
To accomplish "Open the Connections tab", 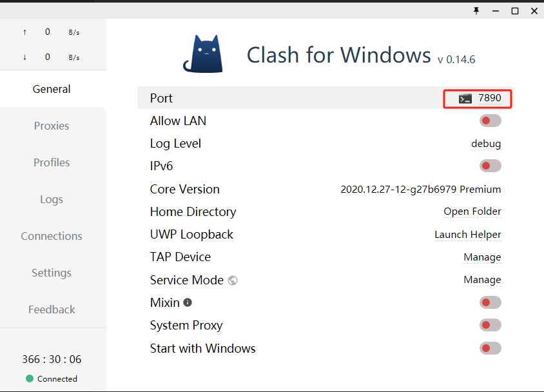I will tap(52, 236).
